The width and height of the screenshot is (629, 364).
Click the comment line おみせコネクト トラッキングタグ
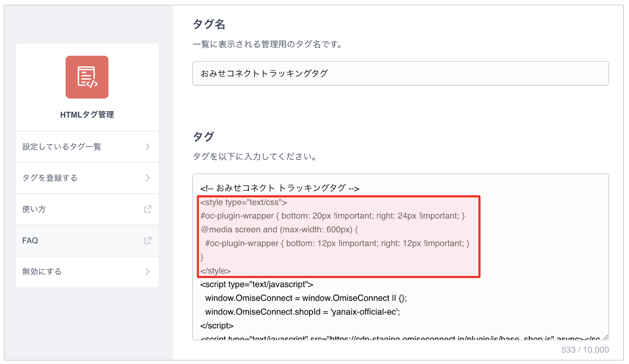[x=280, y=188]
